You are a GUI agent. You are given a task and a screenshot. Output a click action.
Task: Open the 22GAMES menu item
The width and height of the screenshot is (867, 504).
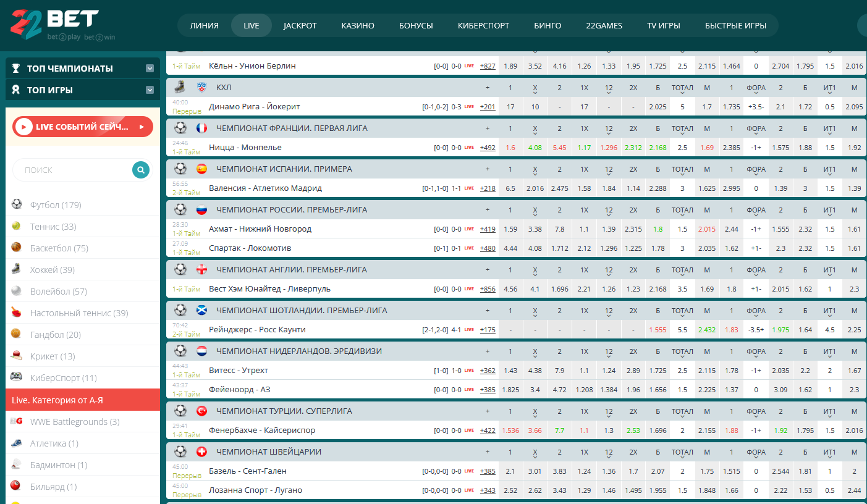pyautogui.click(x=604, y=26)
